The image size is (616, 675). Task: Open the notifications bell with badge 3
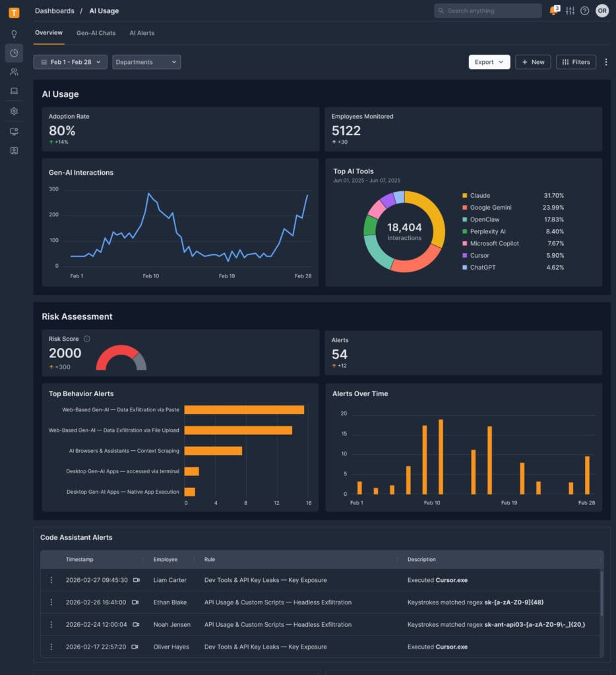pos(553,11)
